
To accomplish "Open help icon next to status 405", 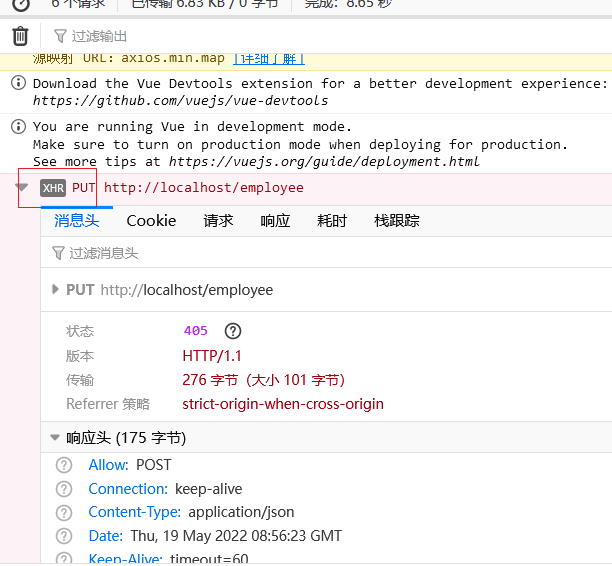I will pyautogui.click(x=233, y=331).
